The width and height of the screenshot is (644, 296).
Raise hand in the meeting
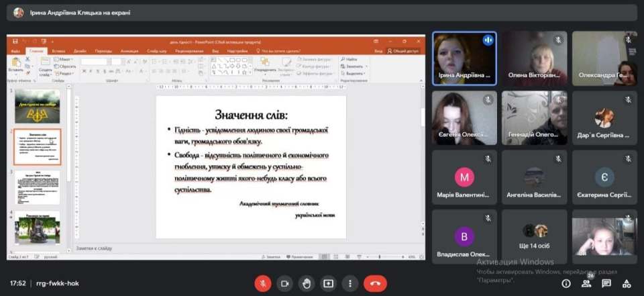[307, 283]
